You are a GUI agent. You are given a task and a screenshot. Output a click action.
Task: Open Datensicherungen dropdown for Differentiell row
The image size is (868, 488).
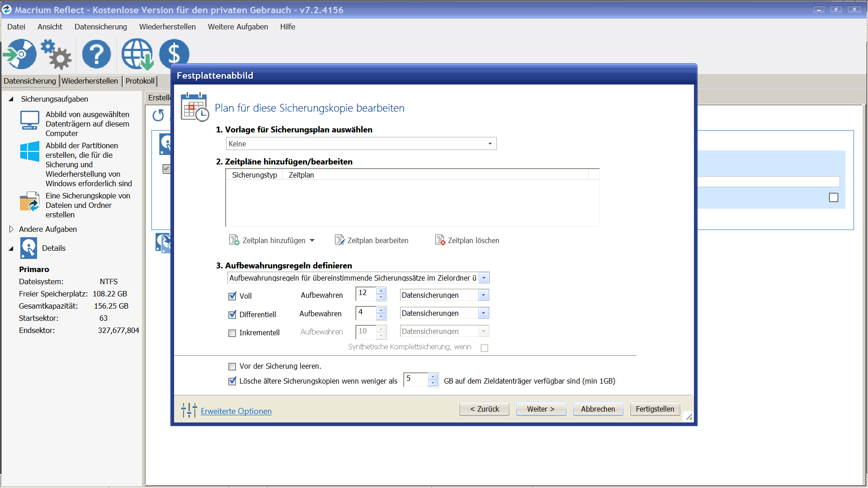(x=483, y=313)
